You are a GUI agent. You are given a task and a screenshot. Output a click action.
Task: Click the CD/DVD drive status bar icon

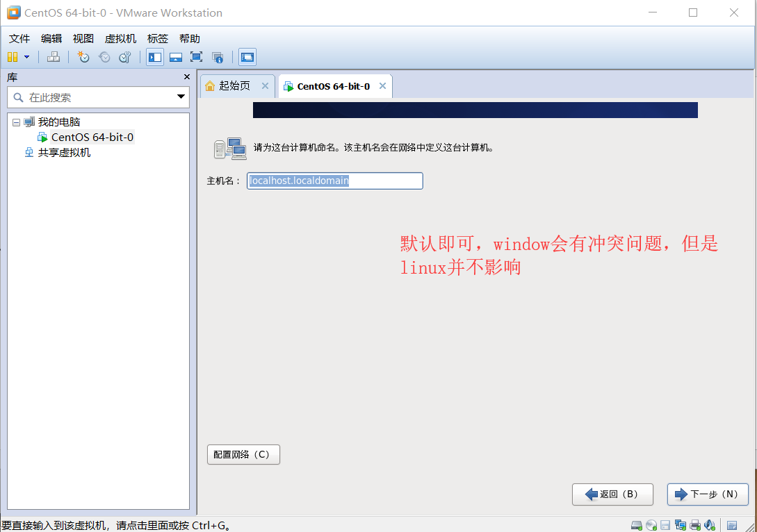tap(651, 525)
